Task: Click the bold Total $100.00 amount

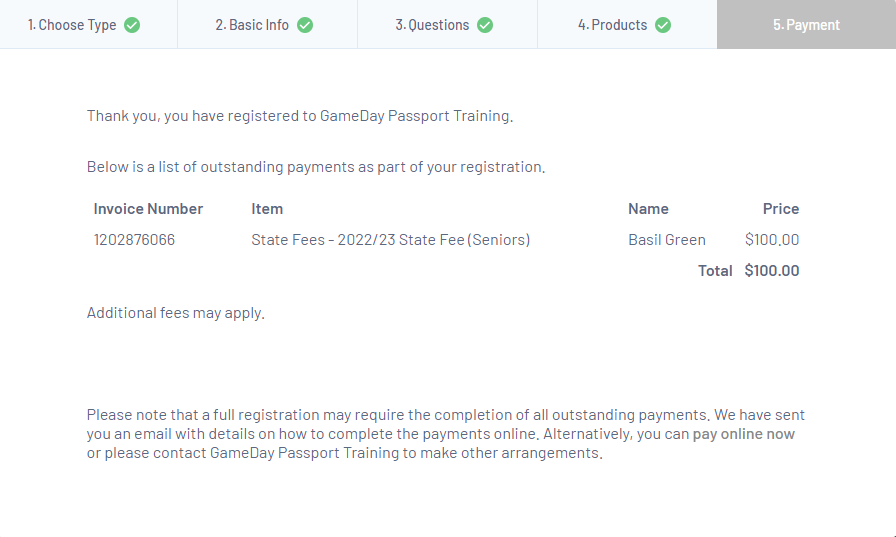Action: click(x=771, y=271)
